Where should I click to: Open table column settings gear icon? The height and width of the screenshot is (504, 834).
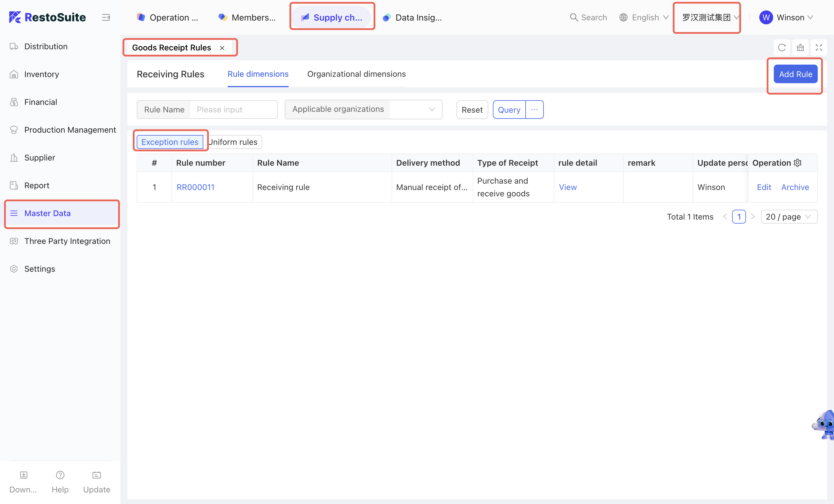coord(798,163)
